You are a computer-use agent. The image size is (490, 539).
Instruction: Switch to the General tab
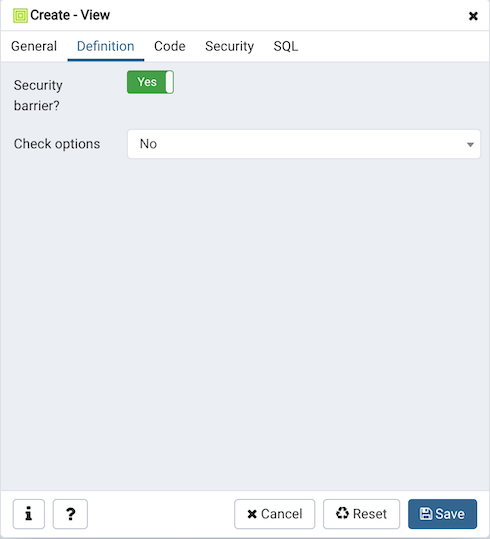[x=34, y=46]
